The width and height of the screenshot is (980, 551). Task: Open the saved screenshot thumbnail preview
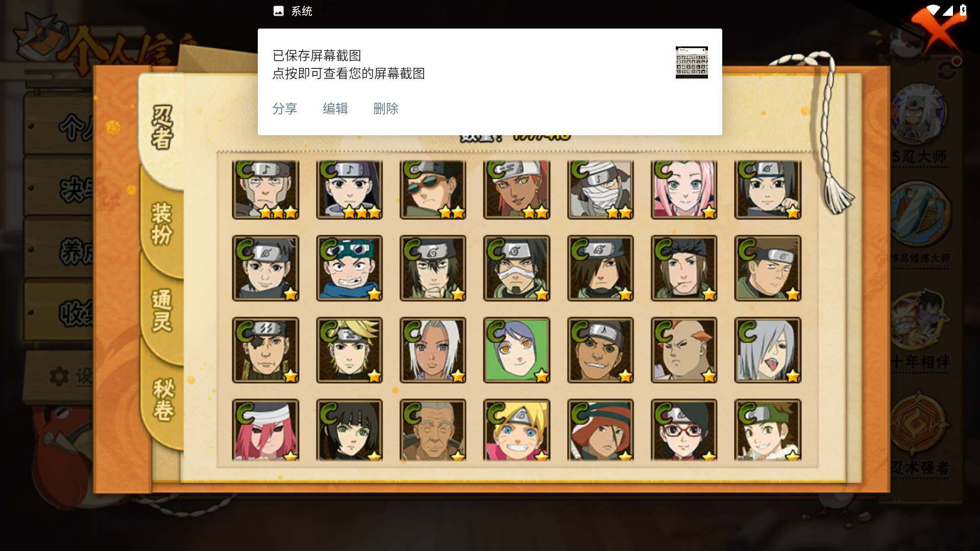(x=692, y=62)
